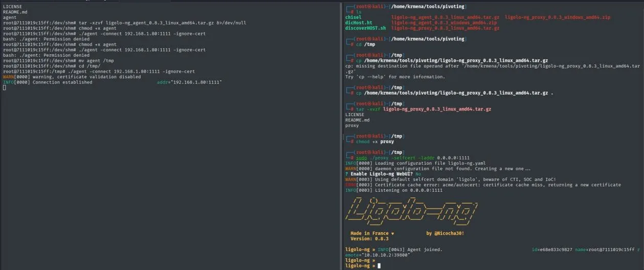Select dicHost.ht in the file listing
Viewport: 644px width, 270px height.
358,23
